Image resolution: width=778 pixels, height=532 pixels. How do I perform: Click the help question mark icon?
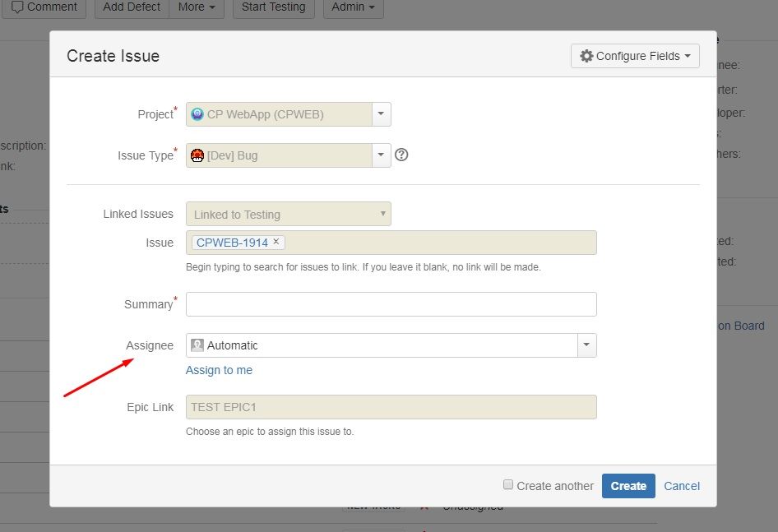(x=401, y=155)
